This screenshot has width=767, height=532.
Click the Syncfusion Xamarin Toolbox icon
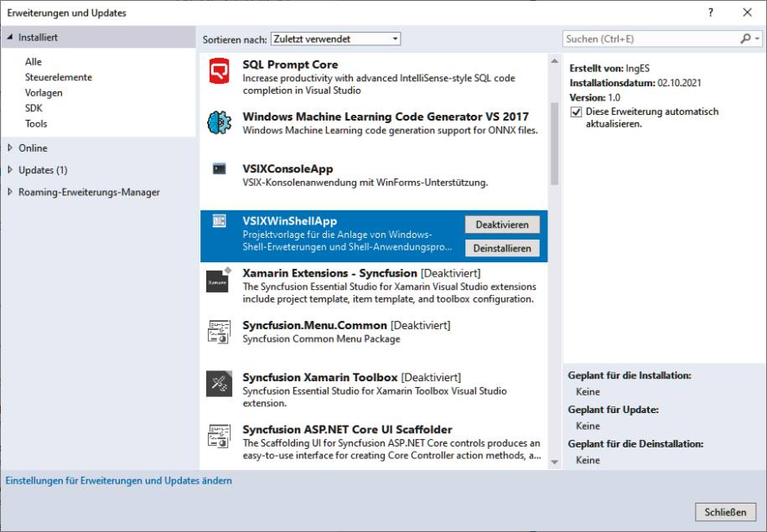pos(219,384)
